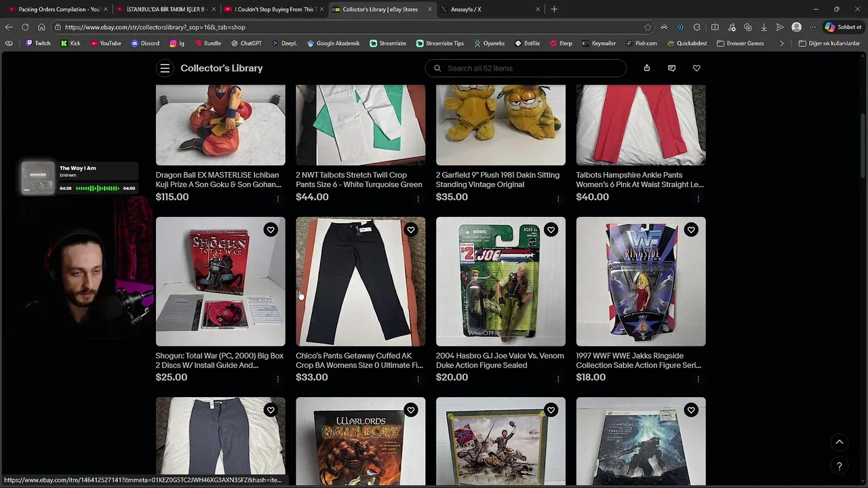The image size is (868, 488).
Task: Reload the page with the refresh icon
Action: (25, 27)
